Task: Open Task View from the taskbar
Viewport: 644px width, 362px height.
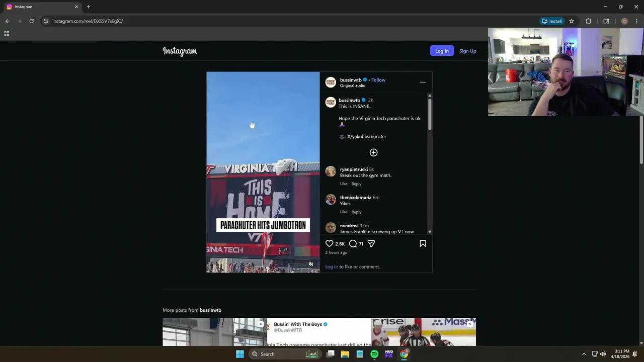Action: pyautogui.click(x=330, y=354)
